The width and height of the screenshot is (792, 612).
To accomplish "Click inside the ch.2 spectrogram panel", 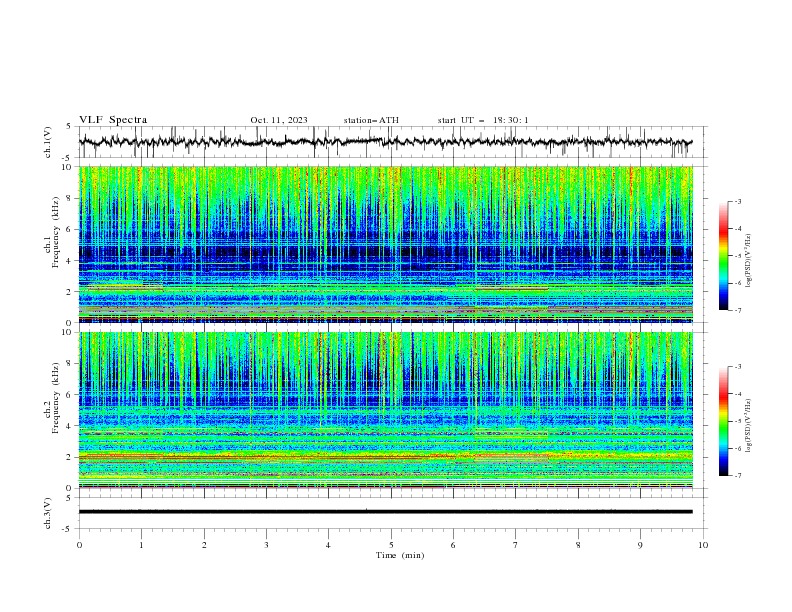I will pos(385,410).
